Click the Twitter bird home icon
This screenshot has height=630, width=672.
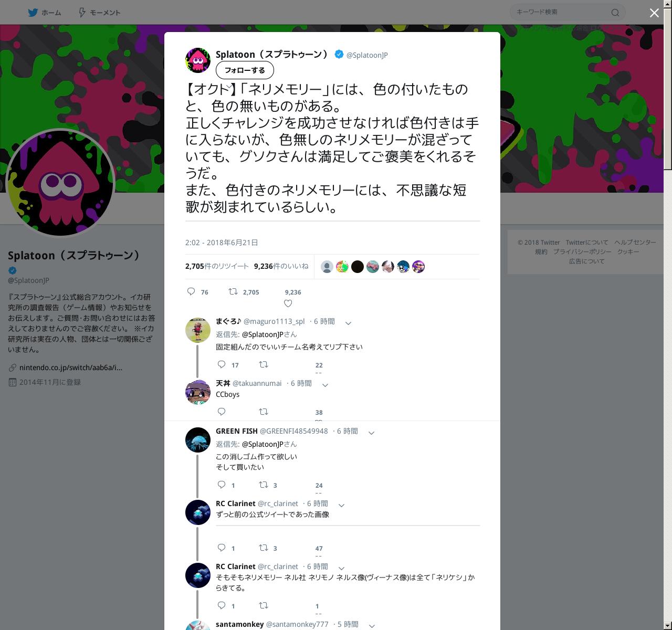[x=33, y=12]
